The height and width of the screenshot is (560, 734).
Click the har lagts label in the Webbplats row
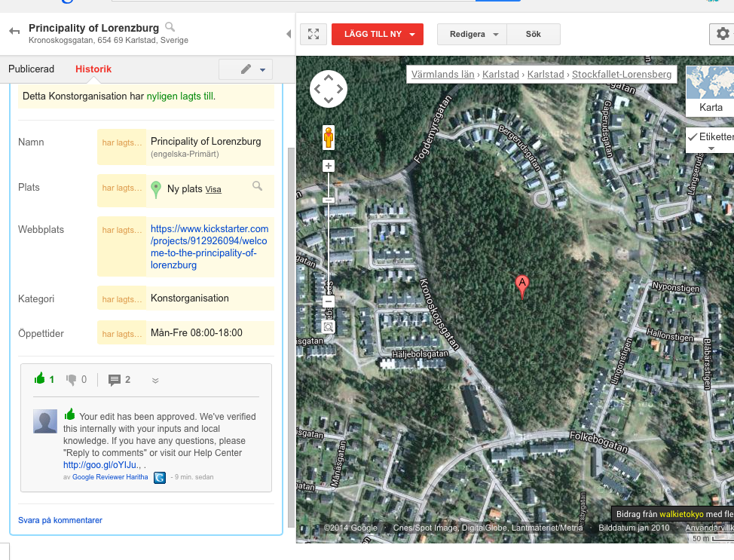pos(122,230)
